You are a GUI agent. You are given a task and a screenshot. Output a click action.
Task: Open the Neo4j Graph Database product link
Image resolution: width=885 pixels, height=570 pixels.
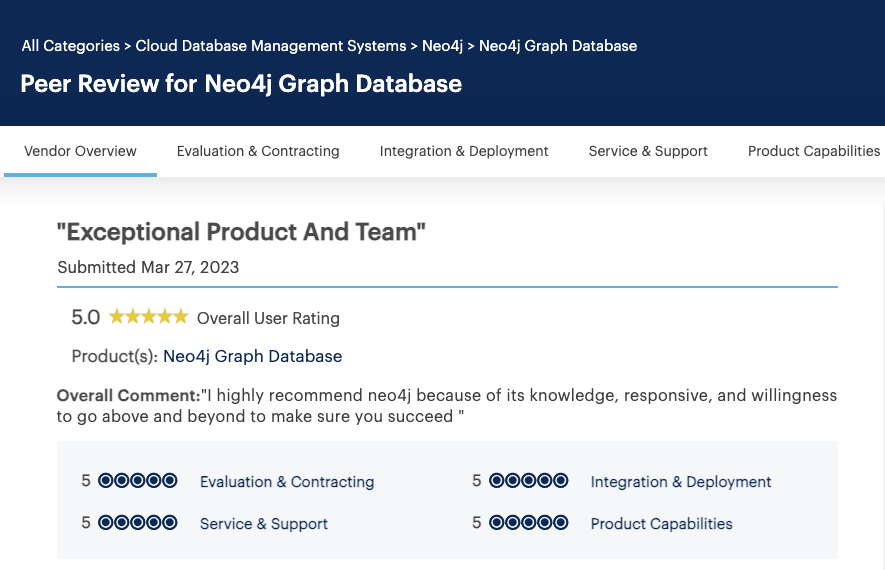252,356
